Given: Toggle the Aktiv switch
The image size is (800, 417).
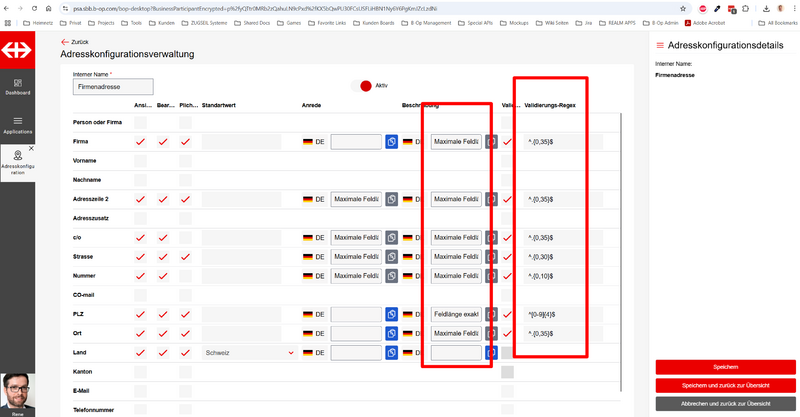Looking at the screenshot, I should 366,86.
